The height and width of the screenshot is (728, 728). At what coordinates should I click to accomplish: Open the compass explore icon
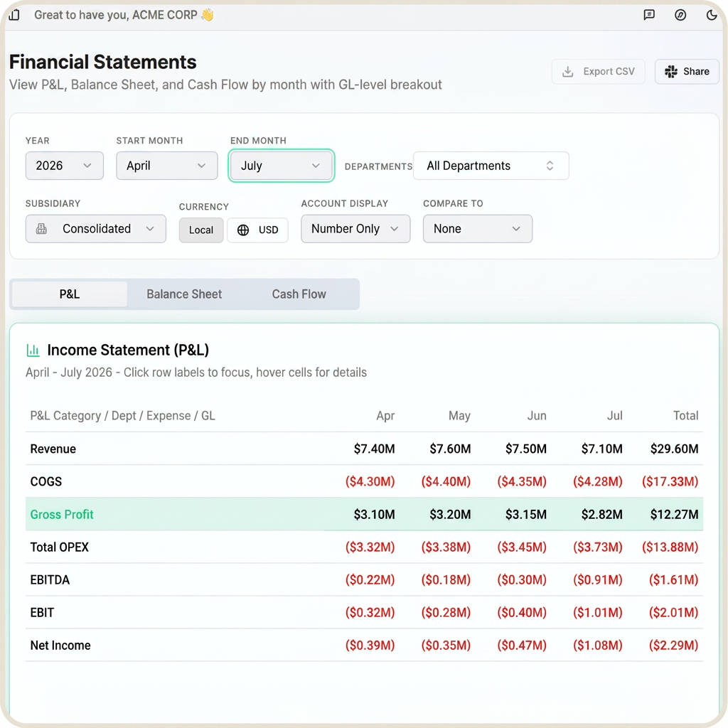click(680, 15)
